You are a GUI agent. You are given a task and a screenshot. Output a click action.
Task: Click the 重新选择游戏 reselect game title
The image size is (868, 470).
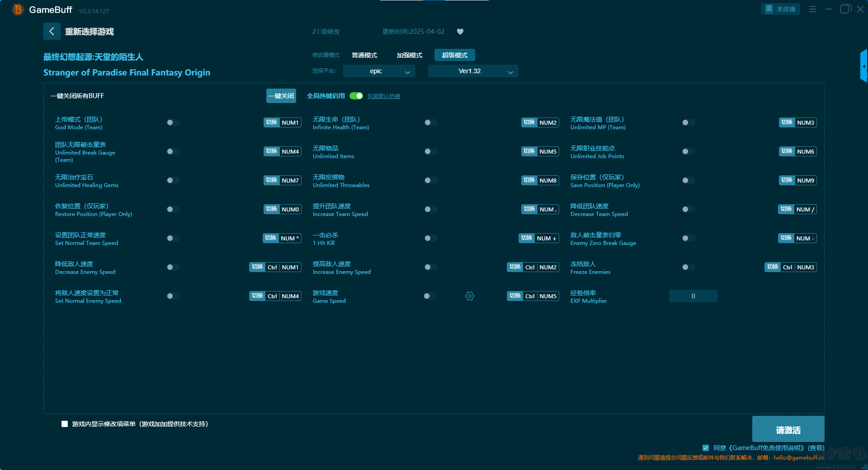point(90,32)
